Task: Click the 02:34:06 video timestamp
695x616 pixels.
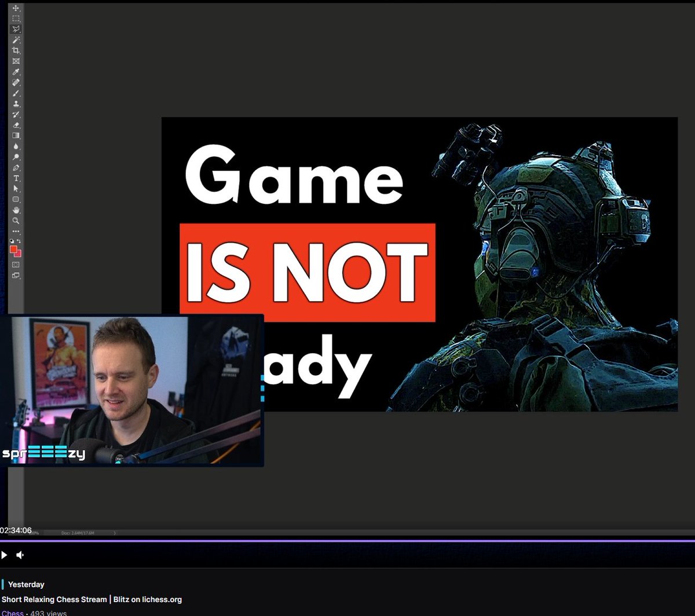Action: pyautogui.click(x=16, y=530)
